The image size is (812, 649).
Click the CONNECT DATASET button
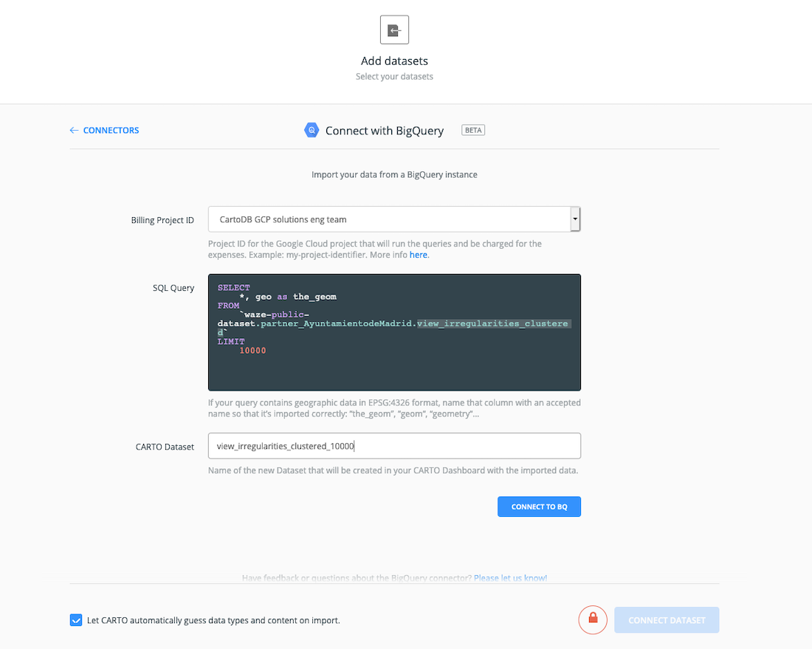(666, 619)
